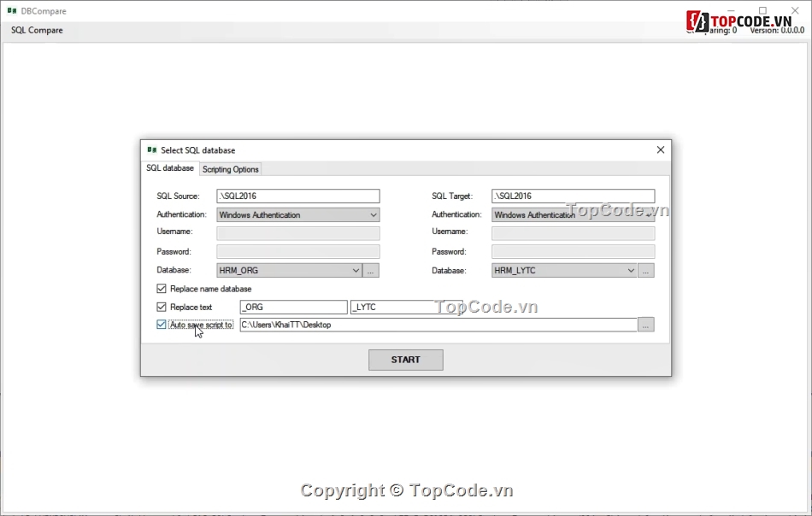Expand the target Database dropdown HRM_LYTC
The width and height of the screenshot is (812, 516).
[564, 270]
